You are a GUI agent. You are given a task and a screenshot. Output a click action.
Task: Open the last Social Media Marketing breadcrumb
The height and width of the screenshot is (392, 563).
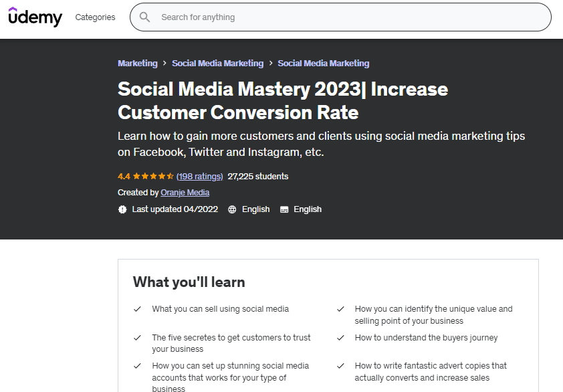pyautogui.click(x=324, y=64)
